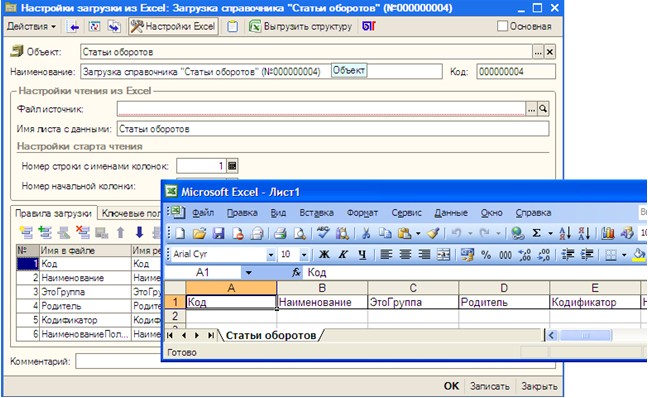Click the Настройки Excel button
The width and height of the screenshot is (648, 398).
[x=173, y=26]
